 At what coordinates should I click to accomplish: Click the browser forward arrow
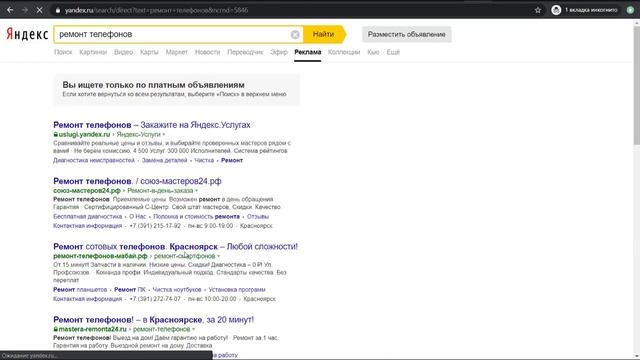click(24, 10)
